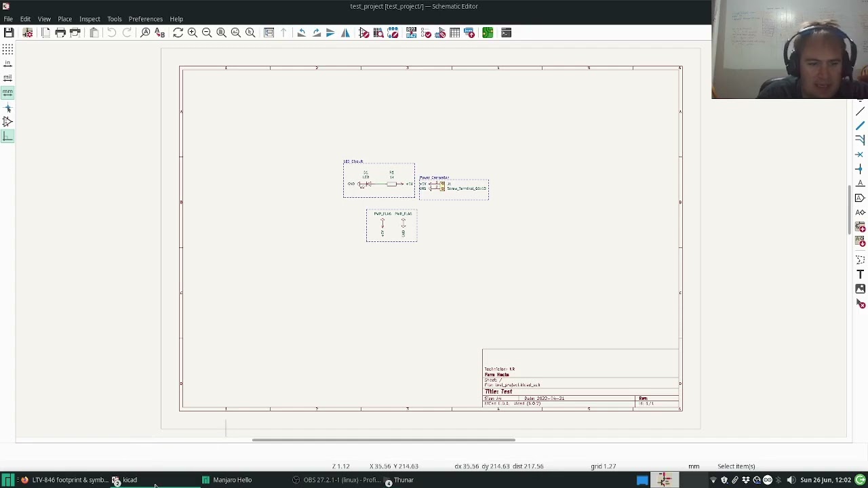
Task: Select Wire to Bus Entry tool
Action: click(x=860, y=140)
